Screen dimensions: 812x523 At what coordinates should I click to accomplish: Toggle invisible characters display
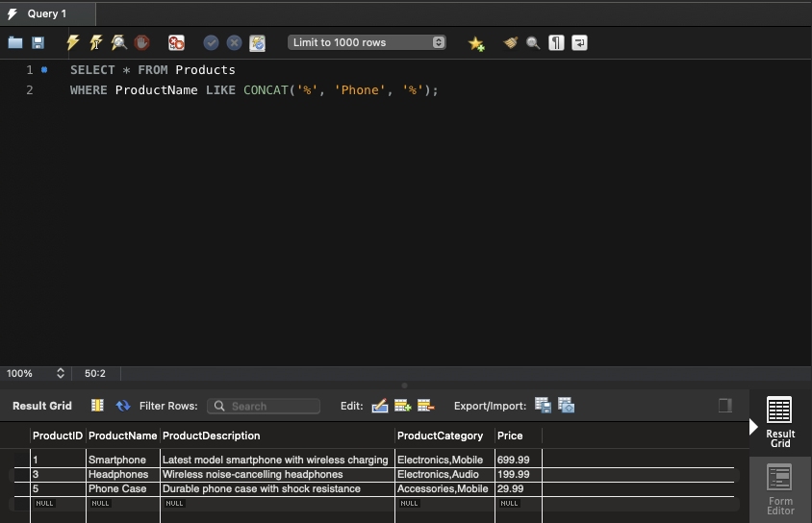point(556,42)
